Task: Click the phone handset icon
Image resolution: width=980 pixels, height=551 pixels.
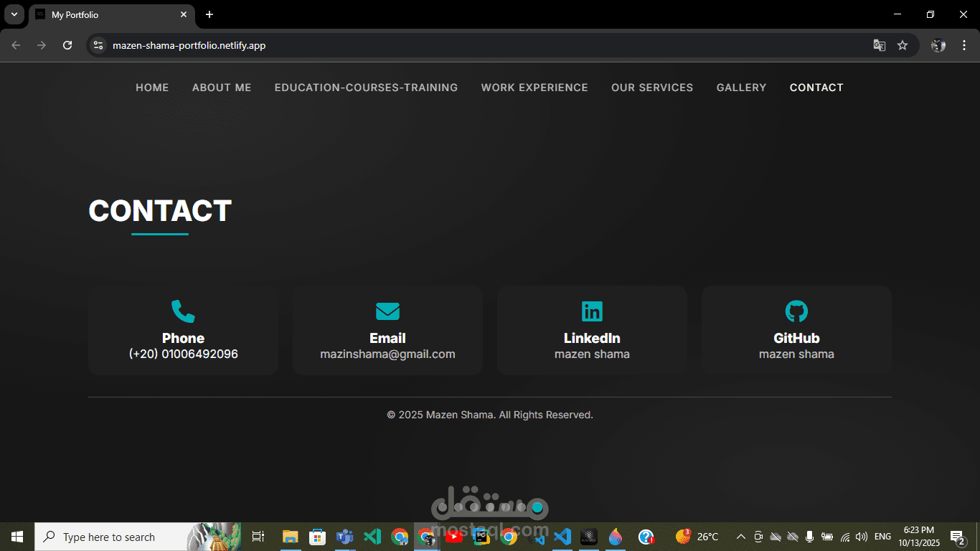Action: [183, 311]
